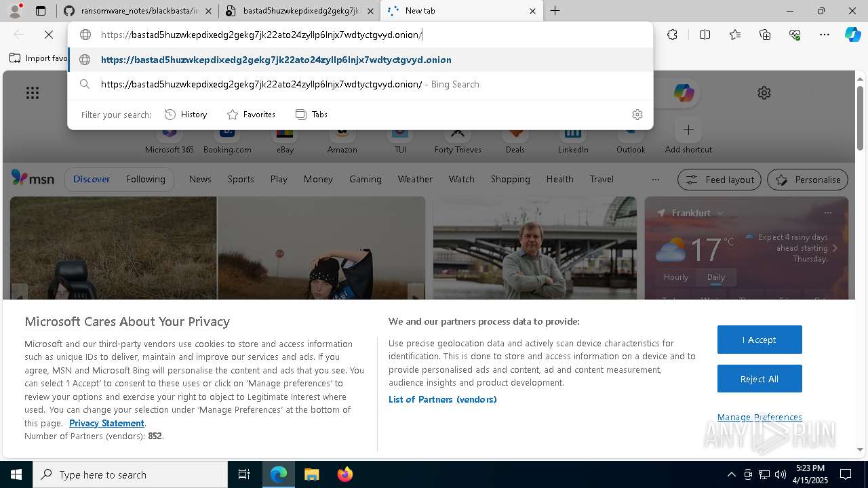
Task: Open the Money category
Action: [318, 179]
